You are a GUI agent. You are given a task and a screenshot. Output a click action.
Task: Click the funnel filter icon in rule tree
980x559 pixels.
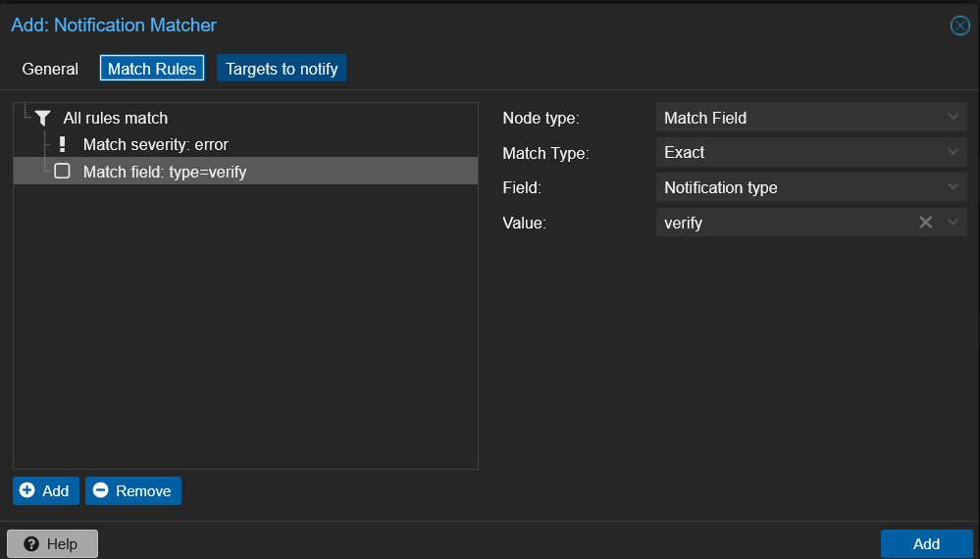42,118
